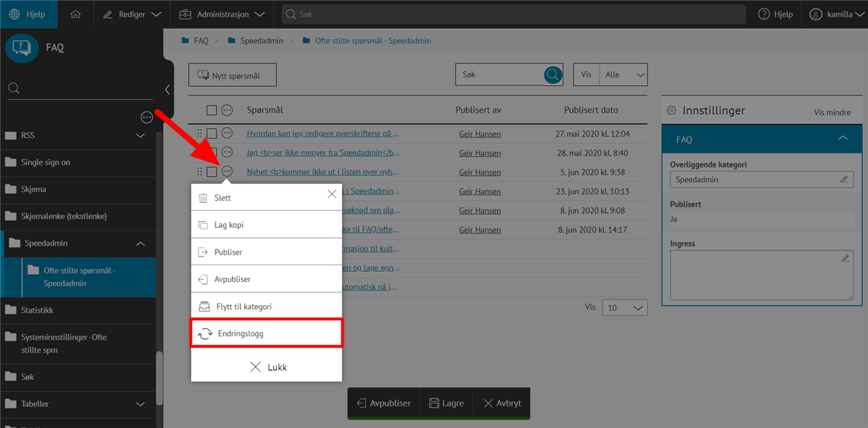Select Flytt til kategori menu entry
The height and width of the screenshot is (428, 868).
[x=265, y=307]
